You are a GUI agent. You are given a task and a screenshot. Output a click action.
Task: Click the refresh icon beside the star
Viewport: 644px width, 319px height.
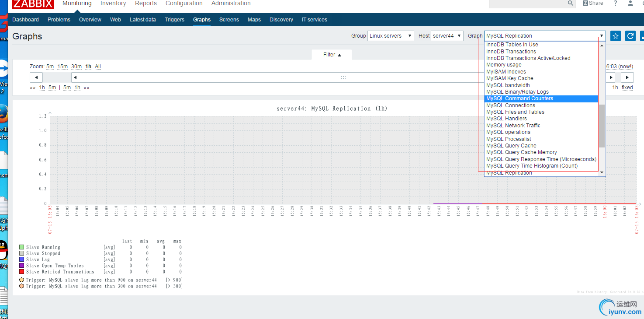630,36
